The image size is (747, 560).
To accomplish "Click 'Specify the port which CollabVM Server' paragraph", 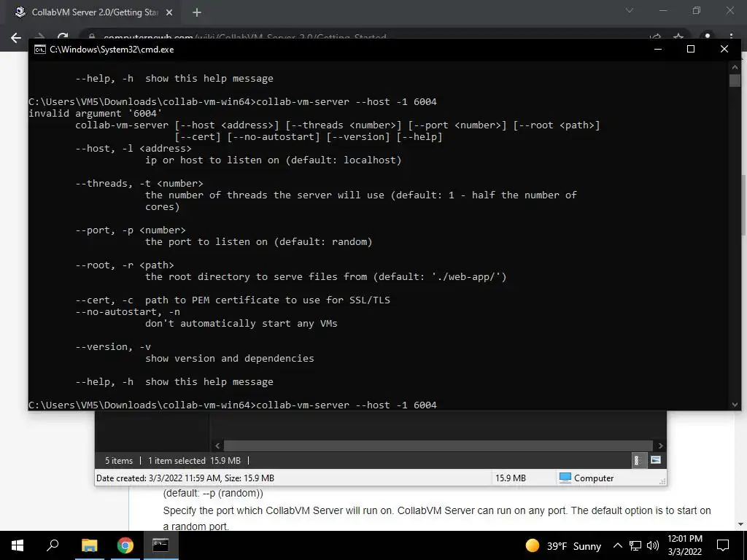I will 437,518.
